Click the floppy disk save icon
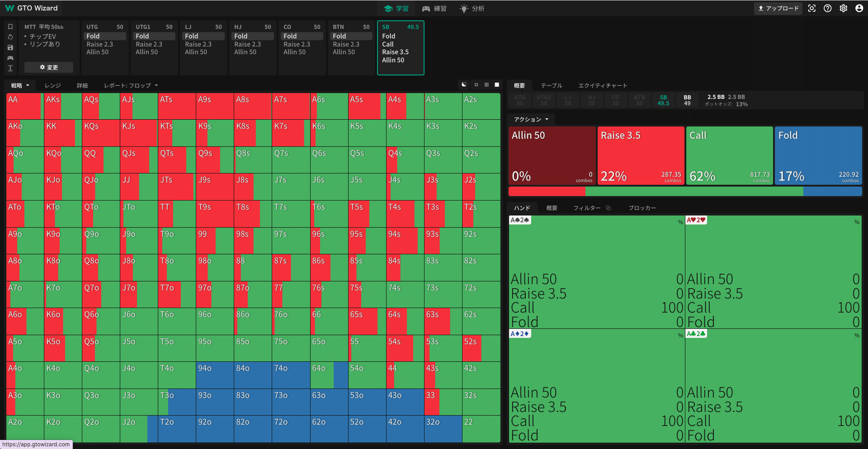Screen dimensions: 868x449 10,47
